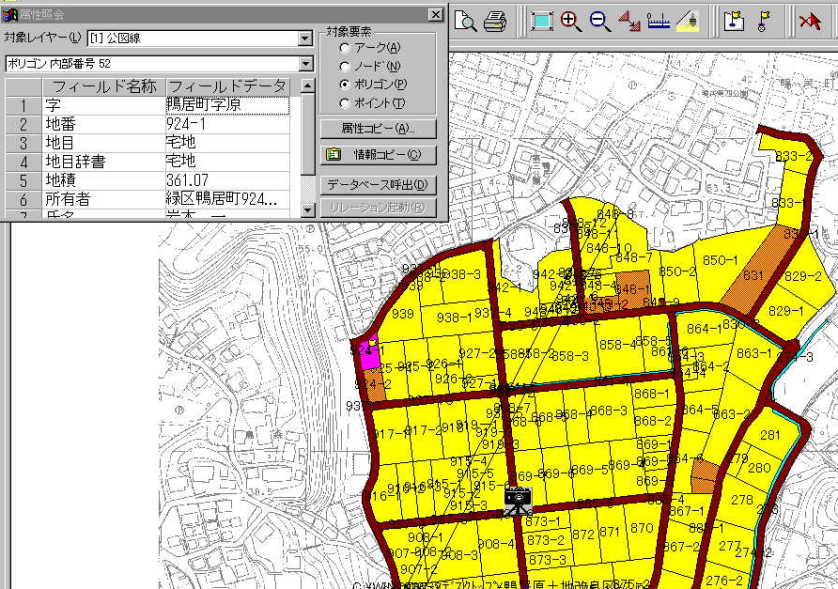This screenshot has height=589, width=838.
Task: Select the ポイント(T) radio button
Action: click(346, 103)
